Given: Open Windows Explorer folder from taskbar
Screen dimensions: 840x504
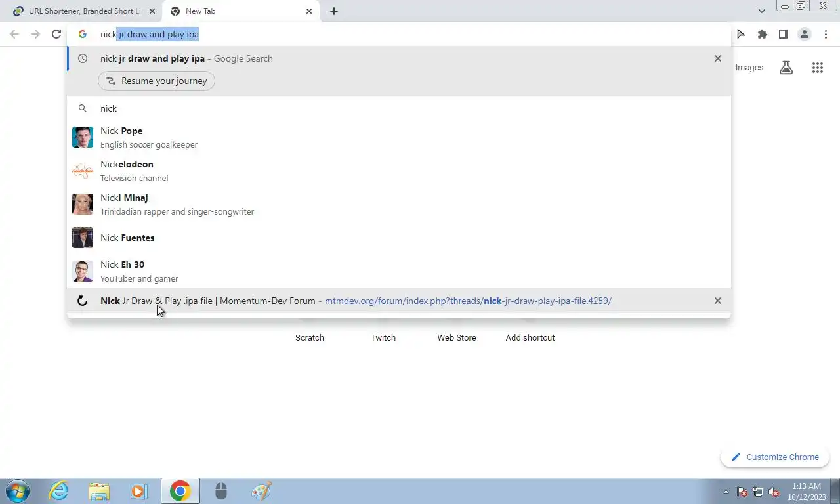Looking at the screenshot, I should click(x=99, y=491).
